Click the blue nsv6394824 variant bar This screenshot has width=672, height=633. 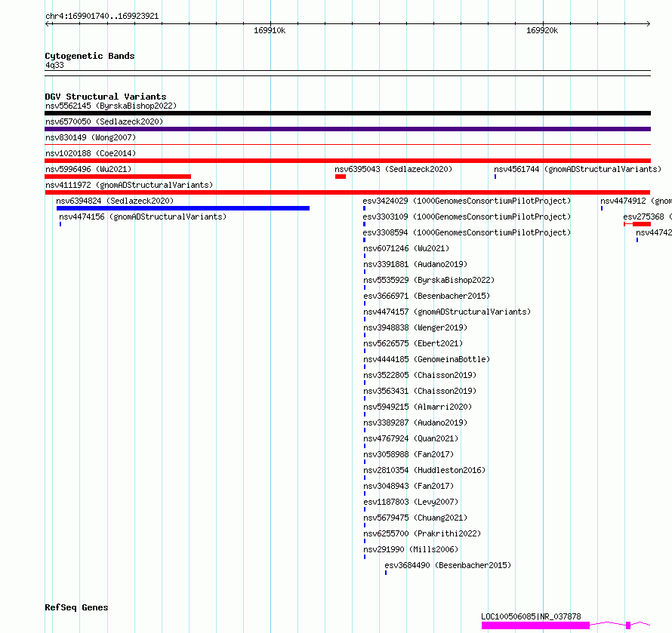tap(183, 208)
